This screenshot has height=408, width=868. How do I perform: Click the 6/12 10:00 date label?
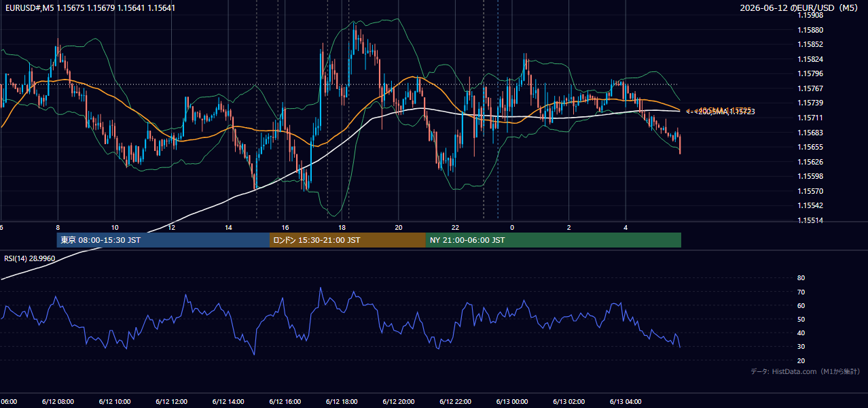115,402
